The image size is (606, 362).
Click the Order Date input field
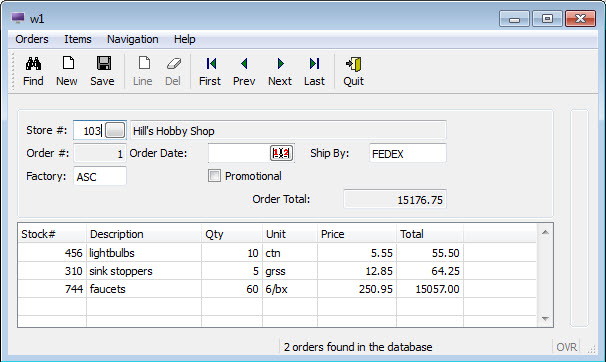[x=239, y=153]
